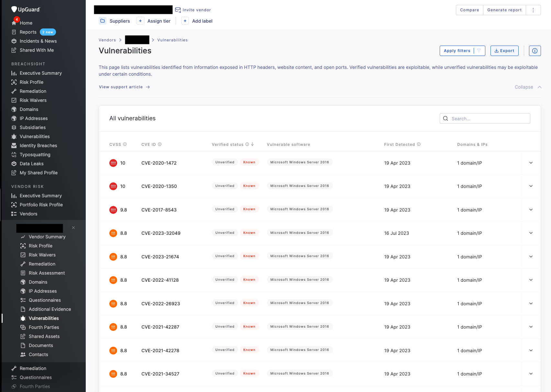Click the Typosquatting sidebar icon
Viewport: 551px width, 392px height.
pyautogui.click(x=14, y=155)
